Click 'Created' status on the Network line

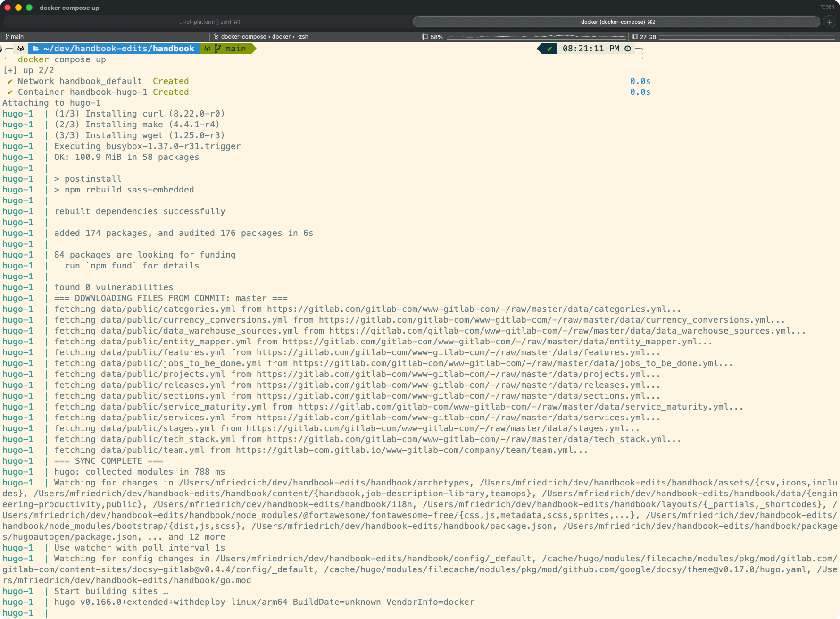coord(171,81)
